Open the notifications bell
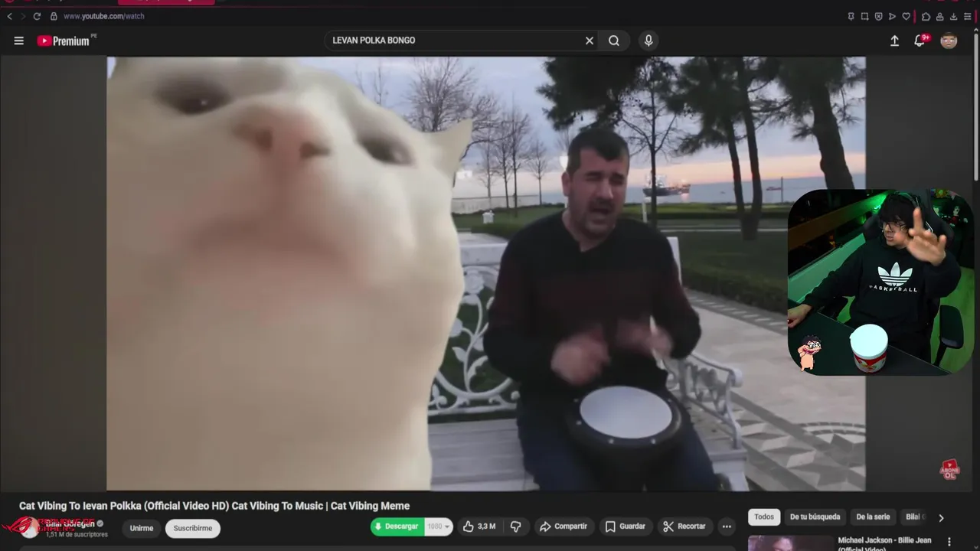This screenshot has width=980, height=551. point(920,41)
